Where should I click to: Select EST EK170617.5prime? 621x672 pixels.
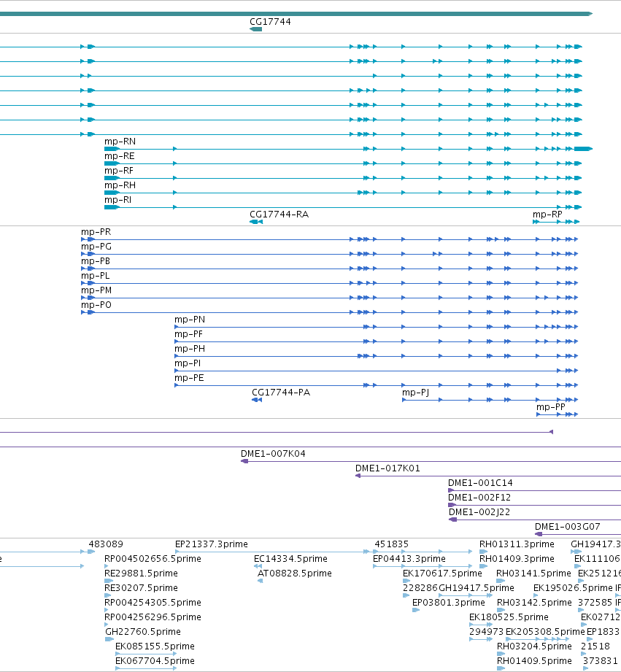tap(442, 573)
